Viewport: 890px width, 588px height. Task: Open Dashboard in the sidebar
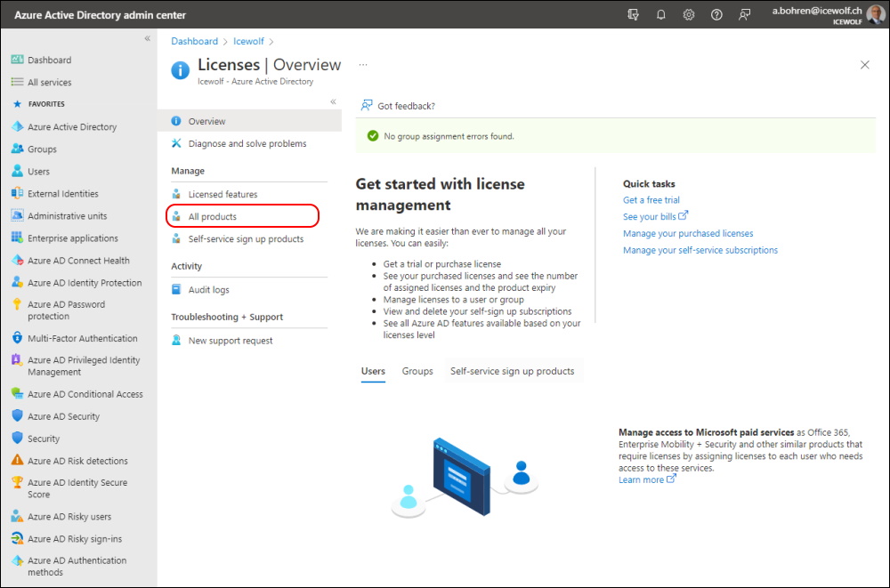49,60
